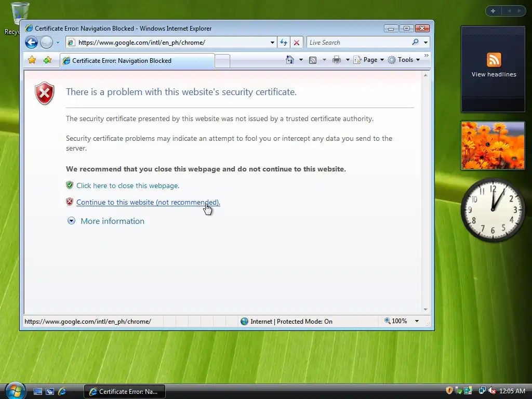Expand the Print options dropdown arrow
This screenshot has width=532, height=399.
pos(348,60)
